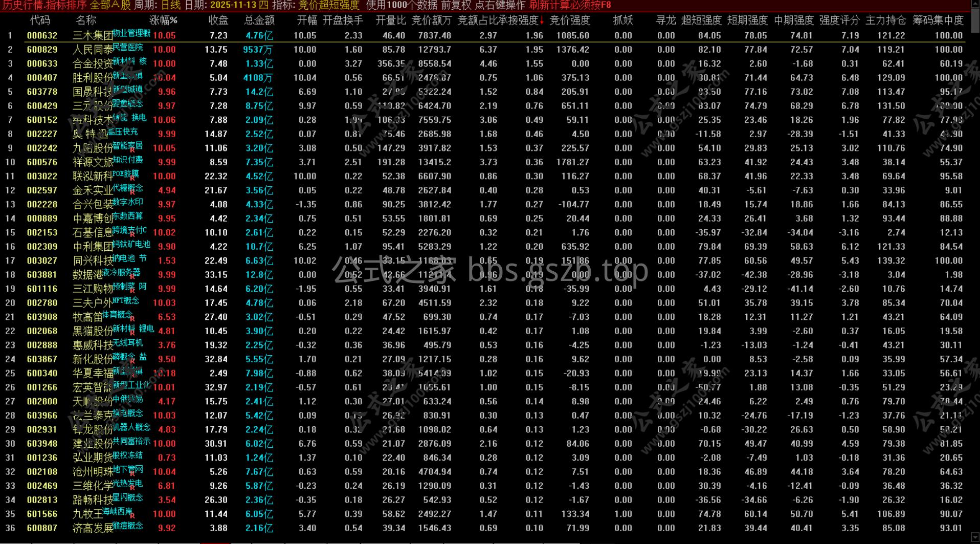This screenshot has width=980, height=544.
Task: Click stock code 600152
Action: tap(42, 120)
